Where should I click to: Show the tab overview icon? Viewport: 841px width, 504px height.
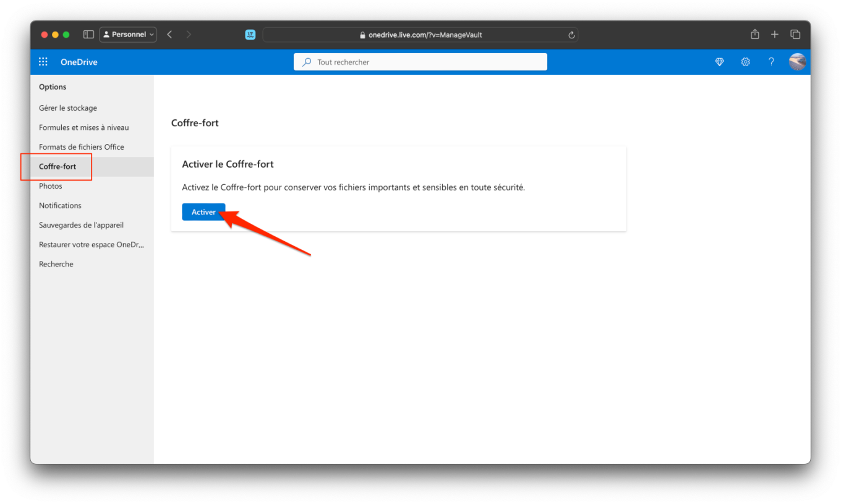coord(795,35)
